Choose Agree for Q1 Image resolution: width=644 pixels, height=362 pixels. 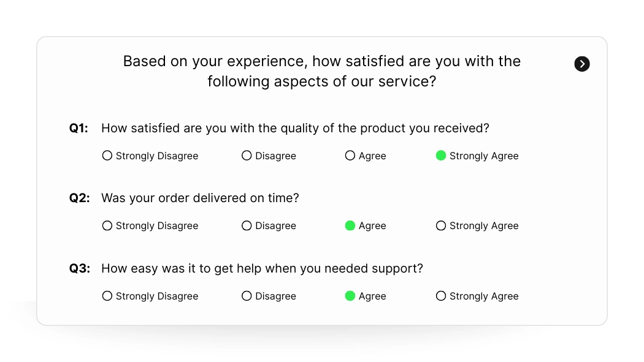[x=350, y=156]
